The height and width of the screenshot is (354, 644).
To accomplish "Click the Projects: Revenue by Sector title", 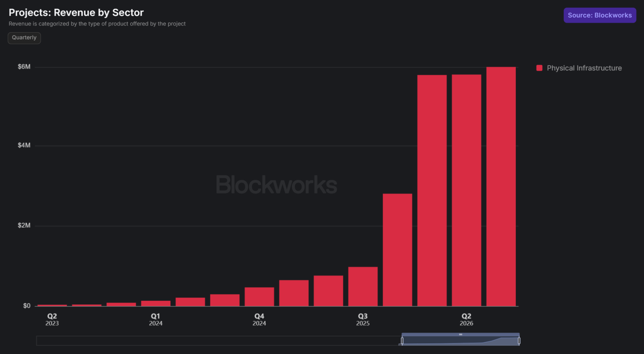I will [76, 13].
